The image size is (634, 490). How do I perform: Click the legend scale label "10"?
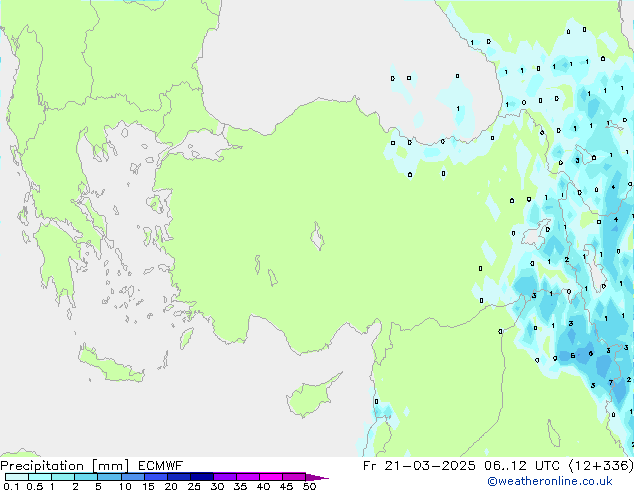click(125, 486)
